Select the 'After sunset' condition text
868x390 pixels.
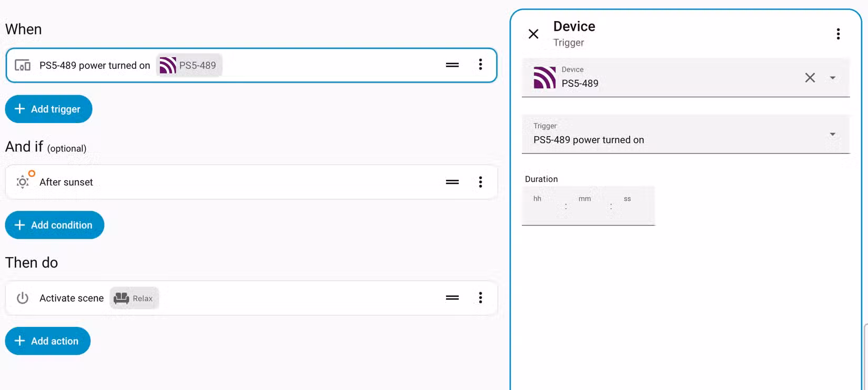coord(66,182)
